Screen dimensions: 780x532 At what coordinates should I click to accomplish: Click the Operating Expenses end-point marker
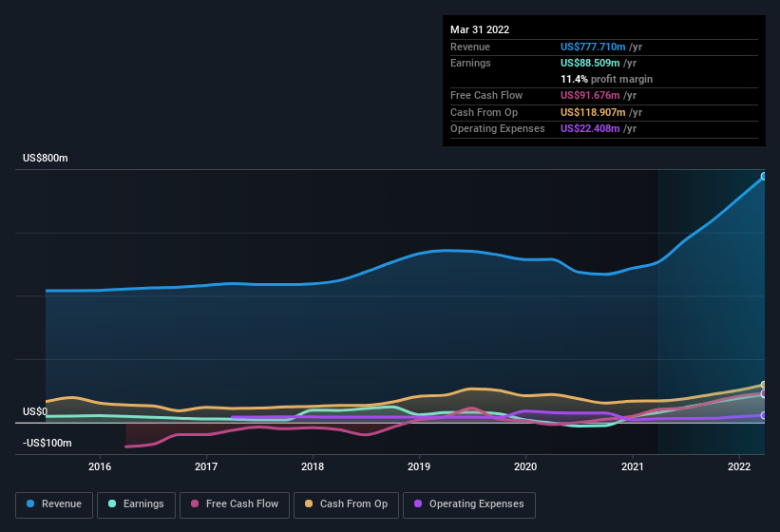[x=764, y=415]
